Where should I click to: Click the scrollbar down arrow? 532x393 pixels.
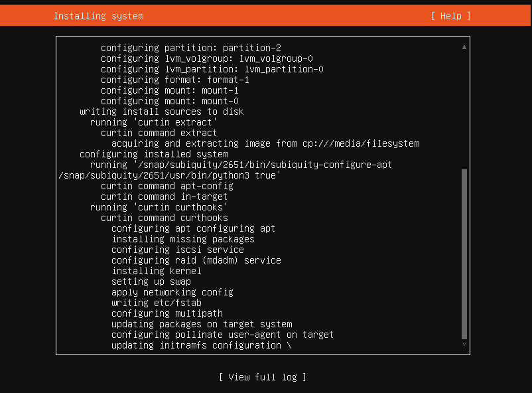click(x=464, y=345)
